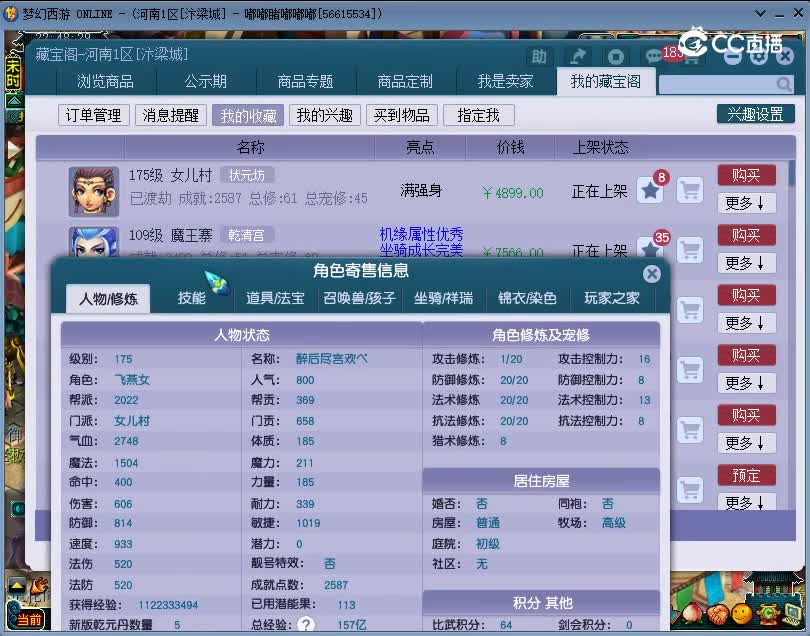
Task: Expand 更多 below the 预定 button
Action: 746,501
